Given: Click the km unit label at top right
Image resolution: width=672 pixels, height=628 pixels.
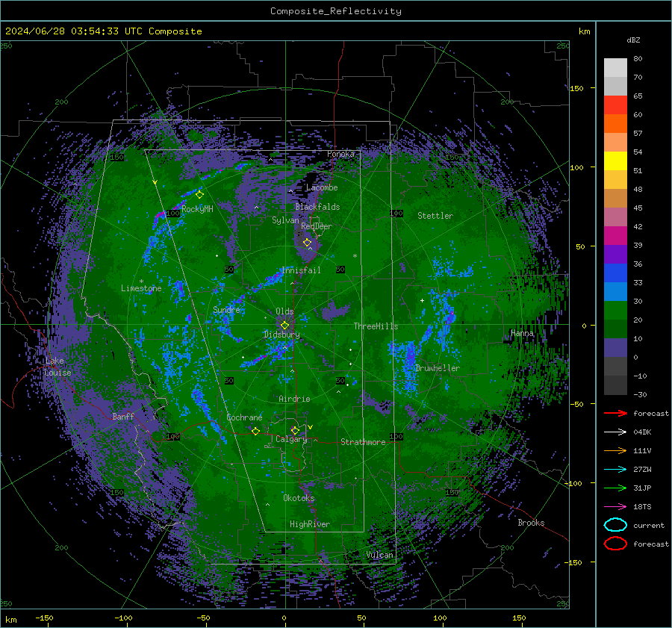Looking at the screenshot, I should point(584,31).
